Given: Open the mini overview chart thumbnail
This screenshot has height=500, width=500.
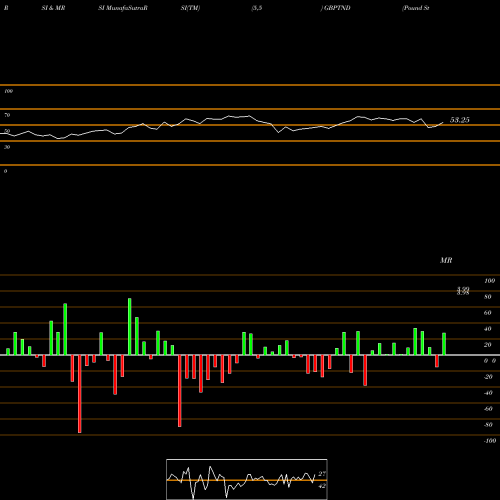Looking at the screenshot, I should click(247, 479).
